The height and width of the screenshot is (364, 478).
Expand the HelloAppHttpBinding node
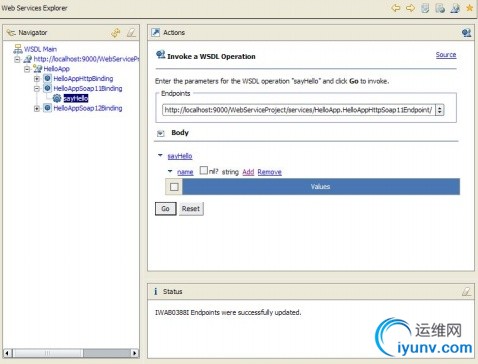[37, 79]
